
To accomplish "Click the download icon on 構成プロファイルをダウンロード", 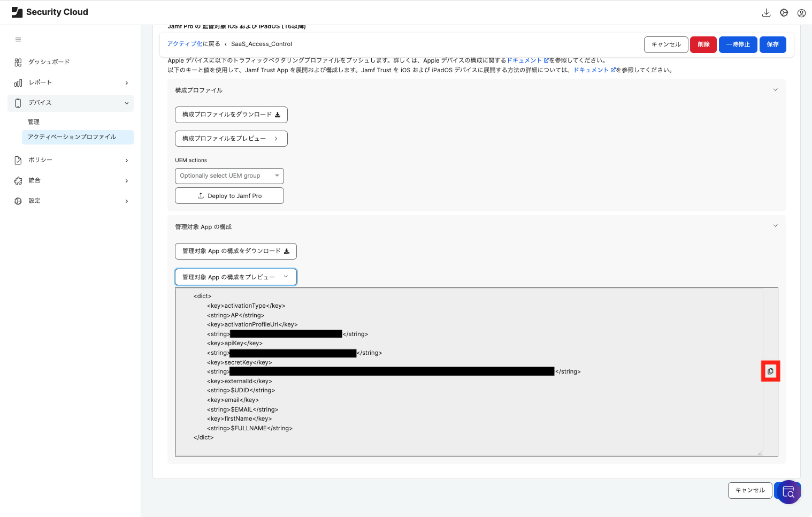I will [x=277, y=115].
